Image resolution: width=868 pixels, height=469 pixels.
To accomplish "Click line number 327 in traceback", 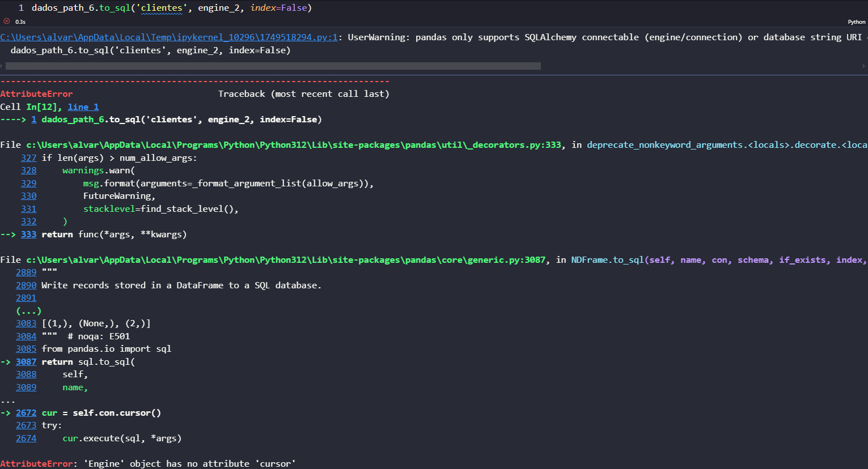I will (x=28, y=158).
